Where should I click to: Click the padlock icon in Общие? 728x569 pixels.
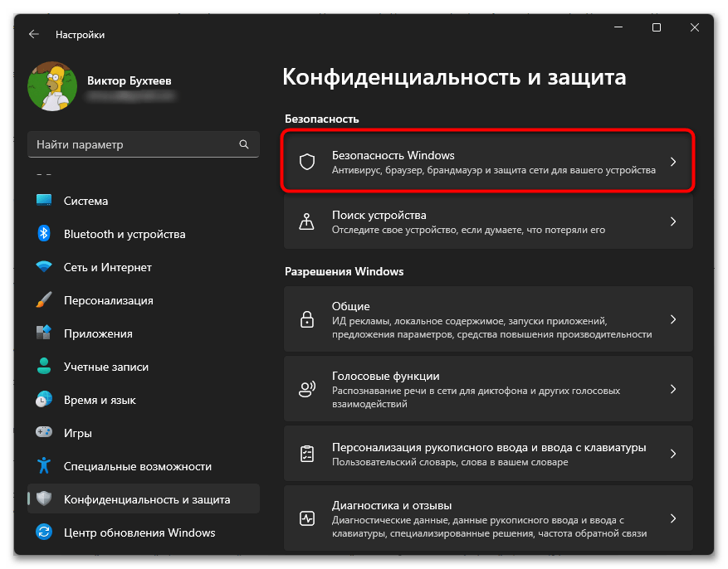(x=307, y=319)
